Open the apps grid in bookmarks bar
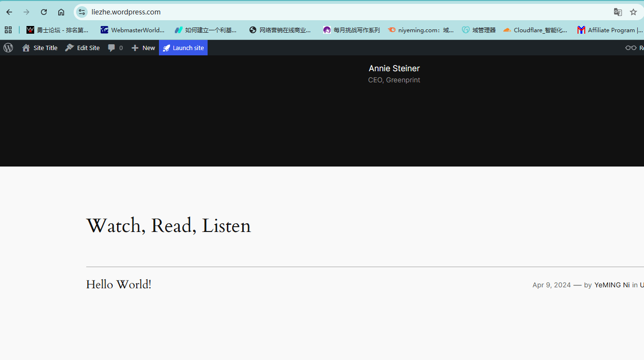 point(8,30)
